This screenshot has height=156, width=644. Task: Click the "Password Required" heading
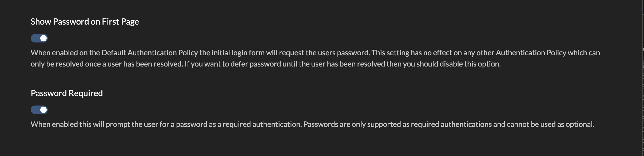coord(67,93)
